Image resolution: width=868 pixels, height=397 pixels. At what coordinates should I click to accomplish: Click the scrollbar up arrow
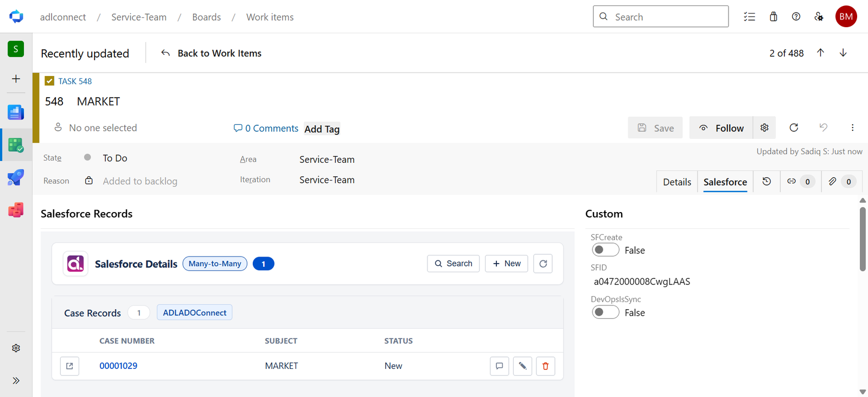863,200
